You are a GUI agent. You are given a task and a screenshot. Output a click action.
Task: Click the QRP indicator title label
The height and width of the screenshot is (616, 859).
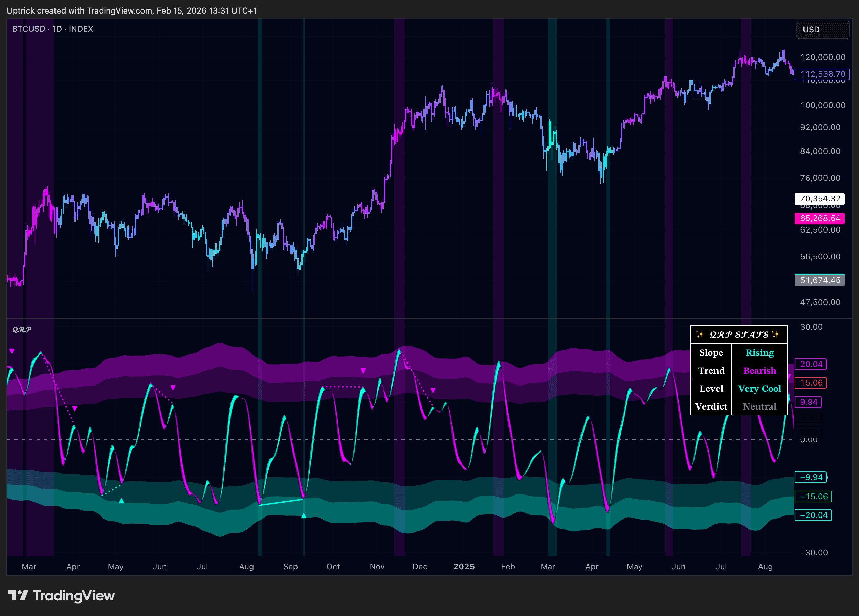(22, 330)
